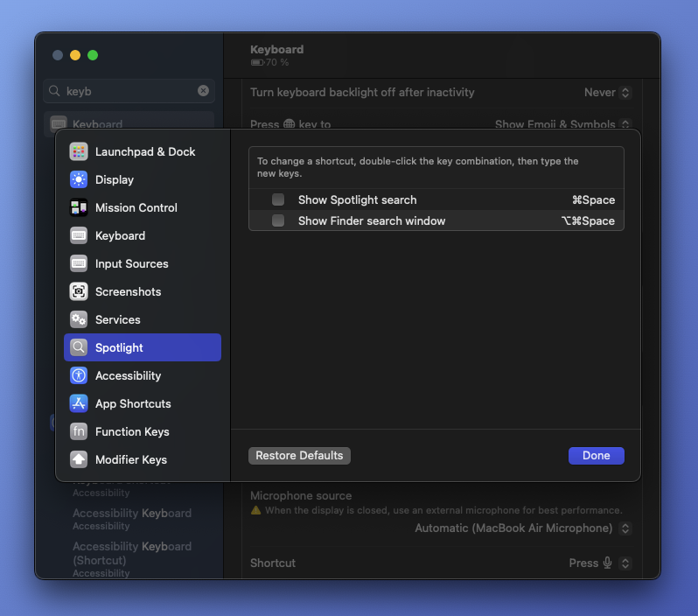
Task: Open the Launchpad & Dock shortcuts category icon
Action: (79, 151)
